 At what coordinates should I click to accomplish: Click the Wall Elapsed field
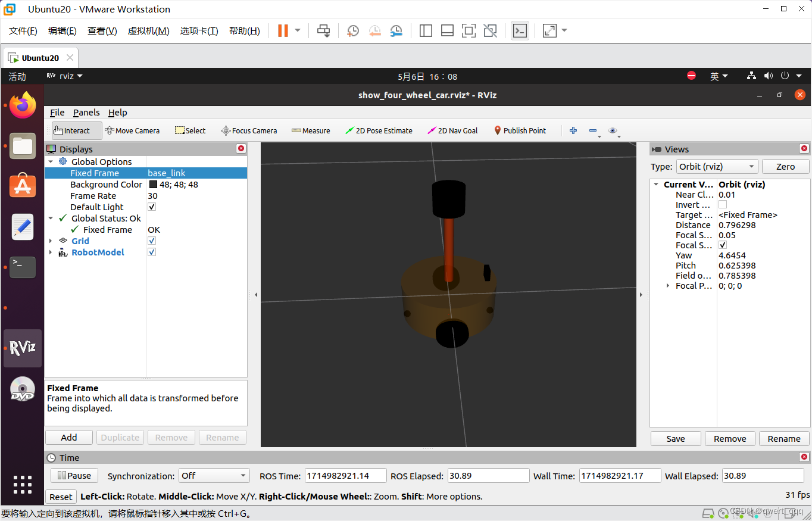pyautogui.click(x=763, y=475)
